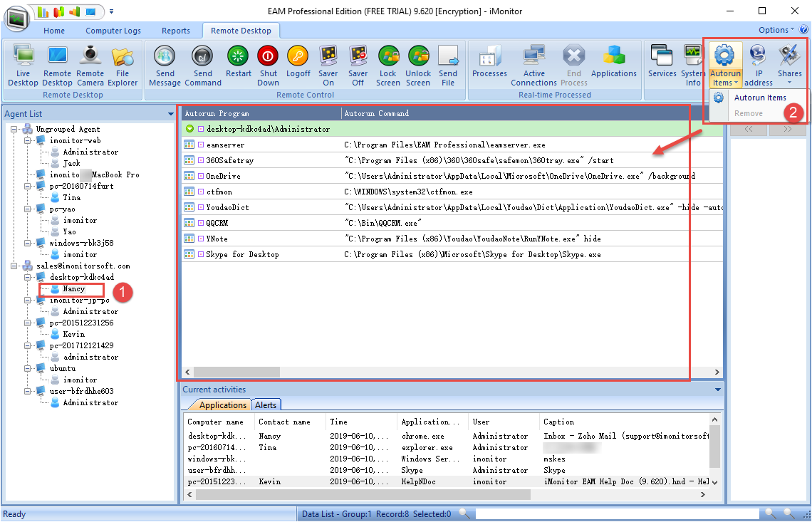Click the iMonitor application logo button
Screen dimensions: 812x522
pos(16,20)
